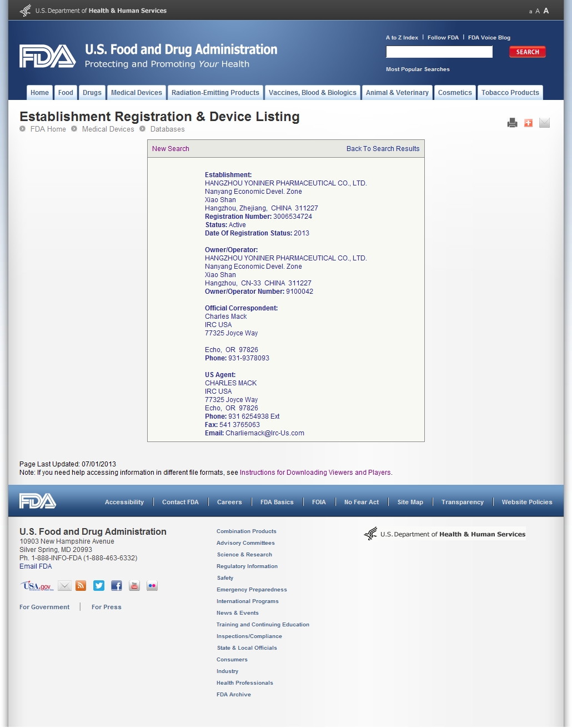Open the RSS feed icon
Screen dimensions: 572x728
[x=81, y=586]
